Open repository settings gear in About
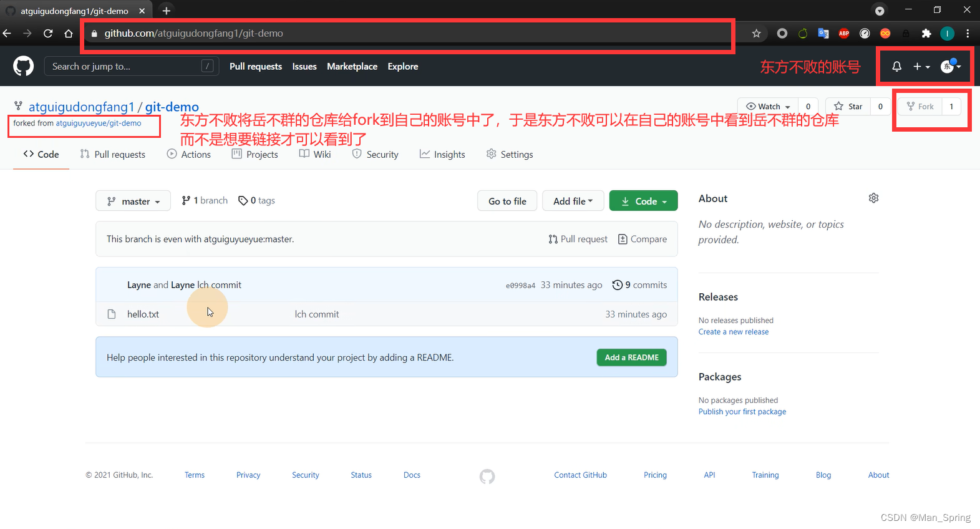Viewport: 980px width, 529px height. click(x=873, y=198)
